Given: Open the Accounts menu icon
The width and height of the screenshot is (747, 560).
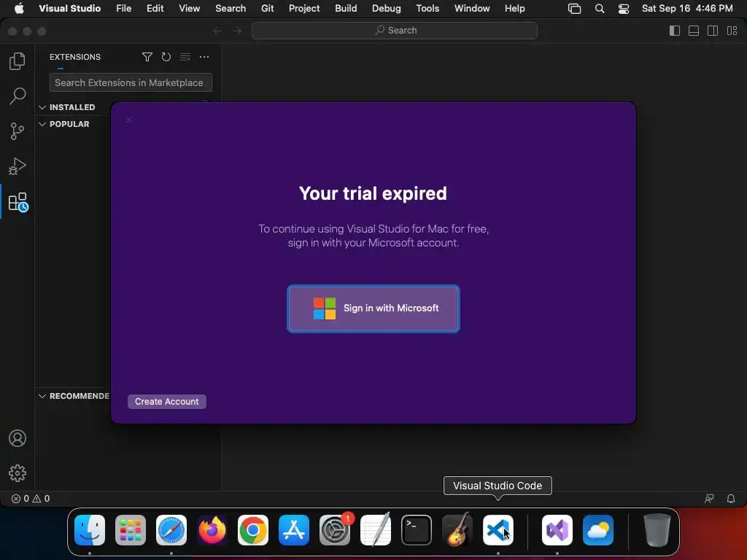Looking at the screenshot, I should pos(18,438).
